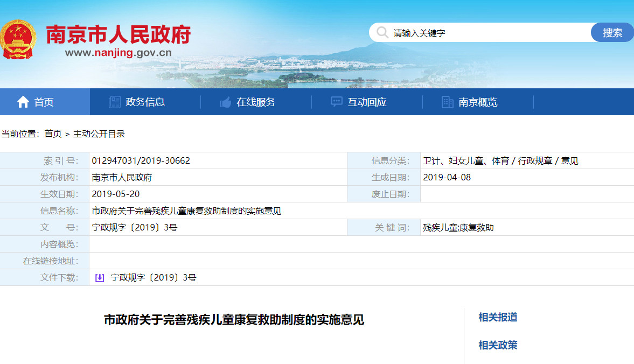634x364 pixels.
Task: Open 南京概览 from the navigation bar
Action: (x=478, y=102)
